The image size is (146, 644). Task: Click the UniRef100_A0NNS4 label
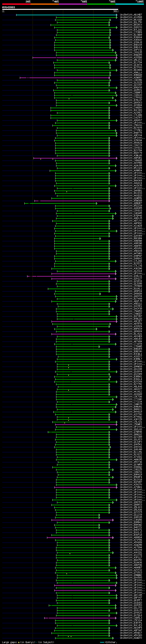point(131,170)
